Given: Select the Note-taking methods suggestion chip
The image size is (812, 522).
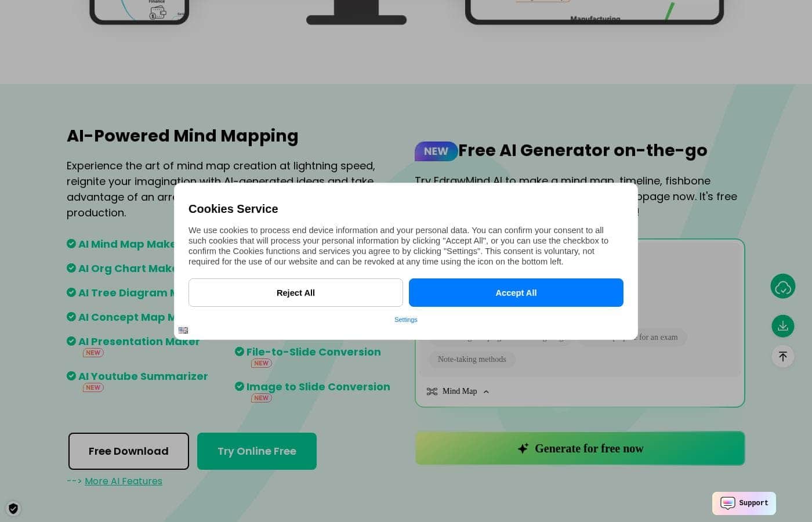Looking at the screenshot, I should click(472, 360).
